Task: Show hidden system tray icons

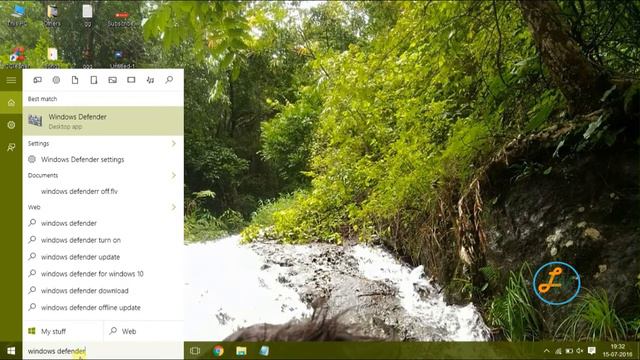Action: point(547,351)
